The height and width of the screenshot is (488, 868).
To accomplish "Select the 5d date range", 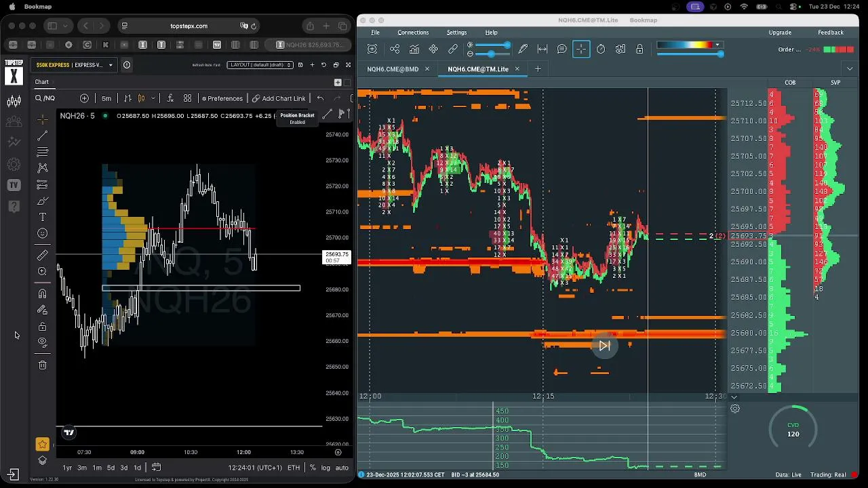I will point(111,468).
